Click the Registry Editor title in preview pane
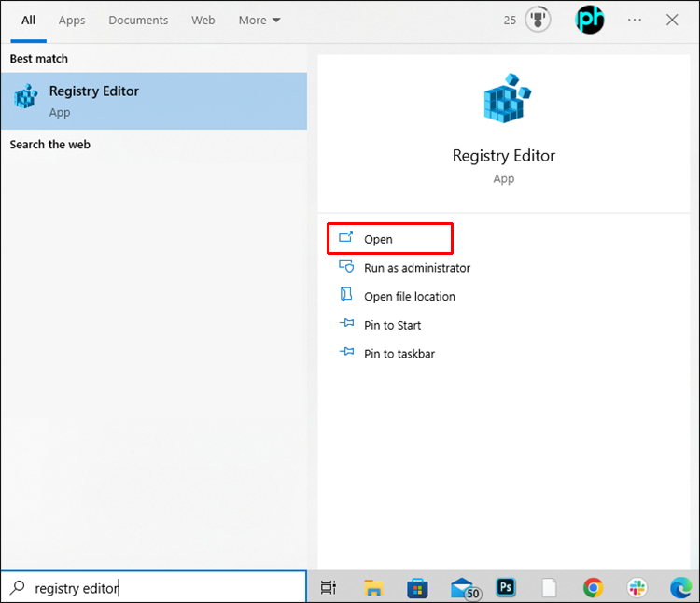The width and height of the screenshot is (700, 603). tap(504, 156)
